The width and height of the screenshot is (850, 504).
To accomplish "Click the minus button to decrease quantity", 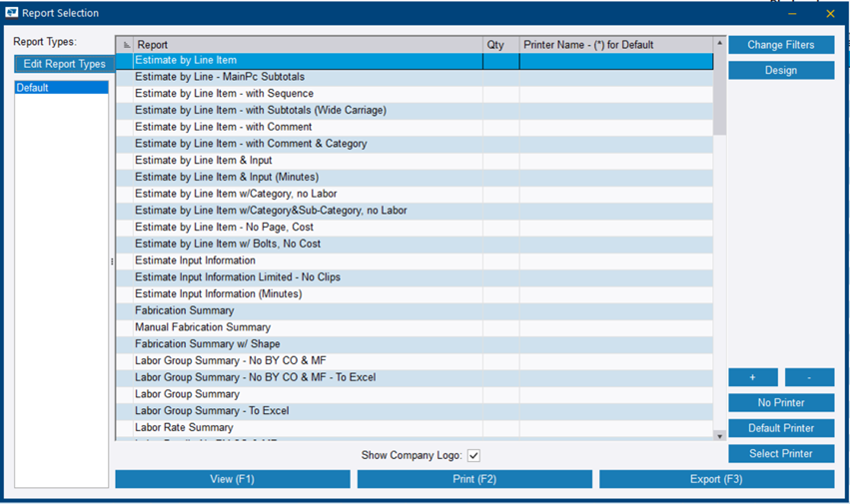I will [809, 377].
